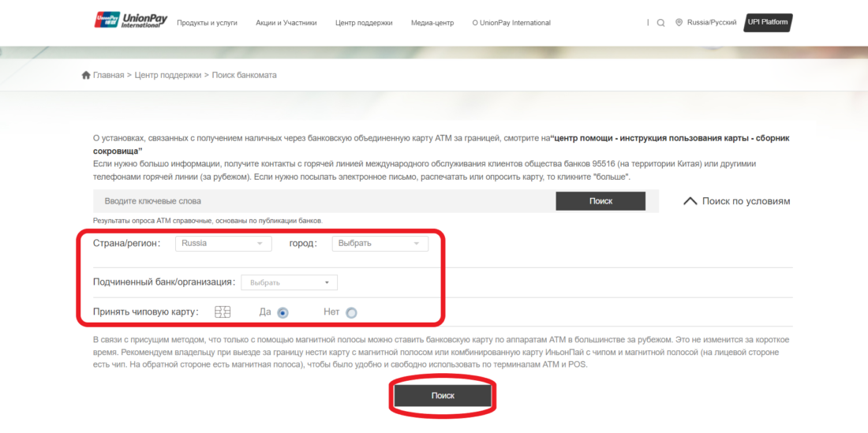Image resolution: width=868 pixels, height=433 pixels.
Task: Open the search magnifier icon in header
Action: 661,23
